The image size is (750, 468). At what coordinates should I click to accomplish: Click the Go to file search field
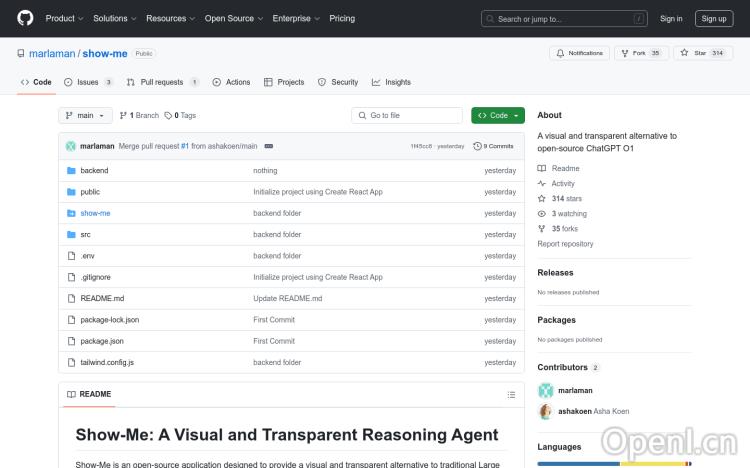(408, 115)
